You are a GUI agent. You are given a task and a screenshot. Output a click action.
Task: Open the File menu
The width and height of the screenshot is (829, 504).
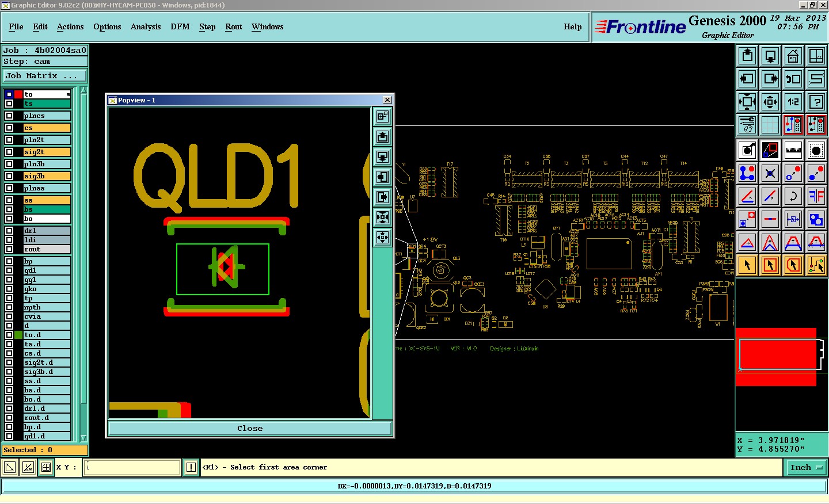[16, 26]
